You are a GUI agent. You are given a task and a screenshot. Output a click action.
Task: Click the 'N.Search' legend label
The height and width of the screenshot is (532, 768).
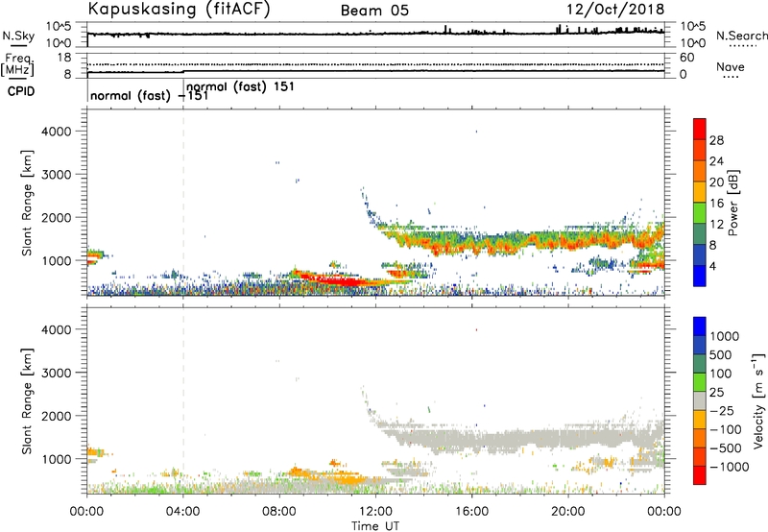coord(741,36)
